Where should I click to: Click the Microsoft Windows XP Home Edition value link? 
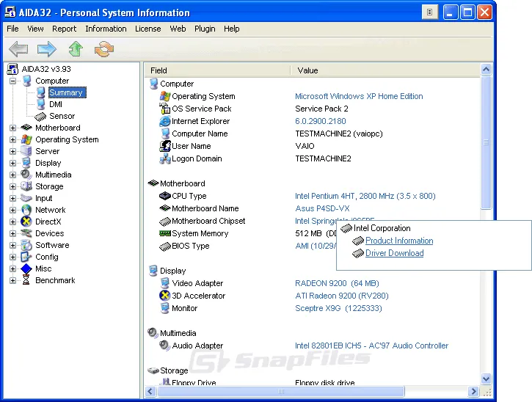point(359,96)
